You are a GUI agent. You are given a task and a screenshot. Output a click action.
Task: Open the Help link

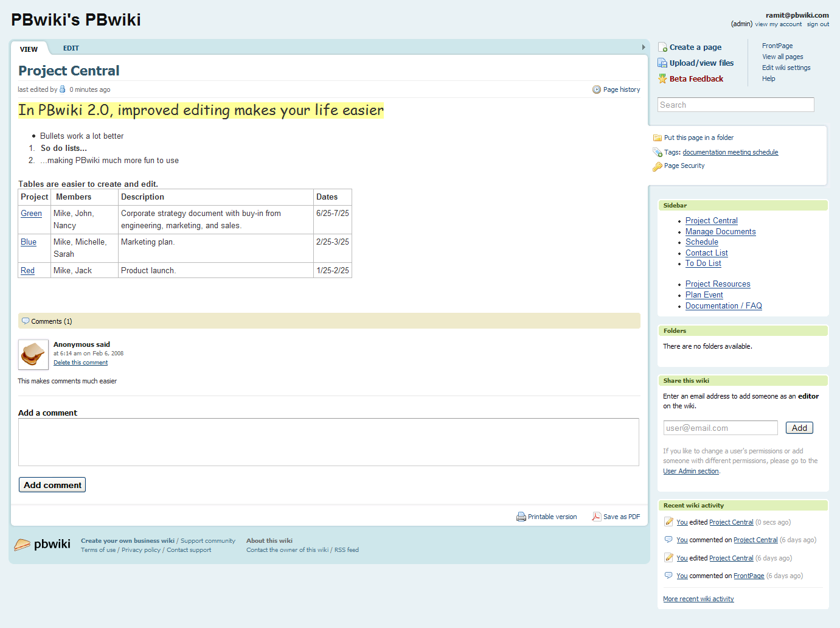pos(769,78)
